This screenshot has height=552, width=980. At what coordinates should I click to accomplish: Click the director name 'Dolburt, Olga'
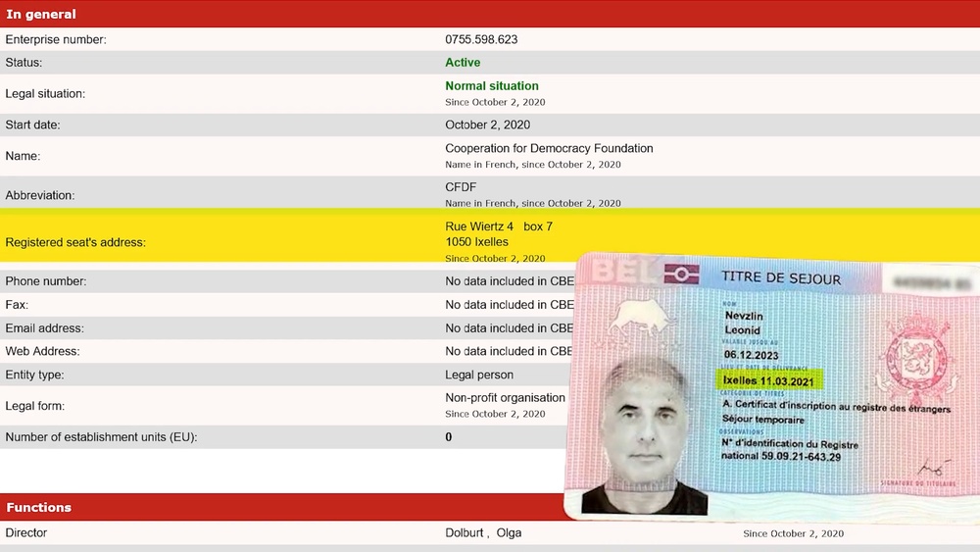click(x=483, y=532)
